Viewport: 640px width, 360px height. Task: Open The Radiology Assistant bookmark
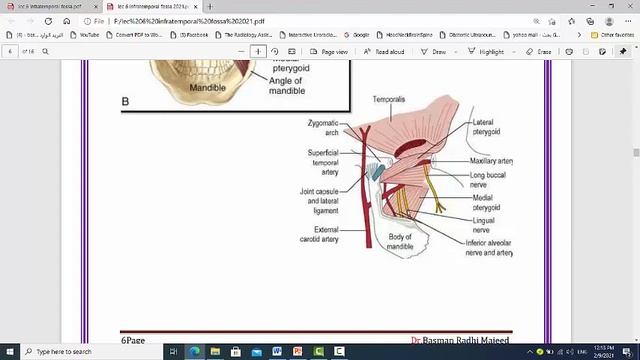(244, 35)
